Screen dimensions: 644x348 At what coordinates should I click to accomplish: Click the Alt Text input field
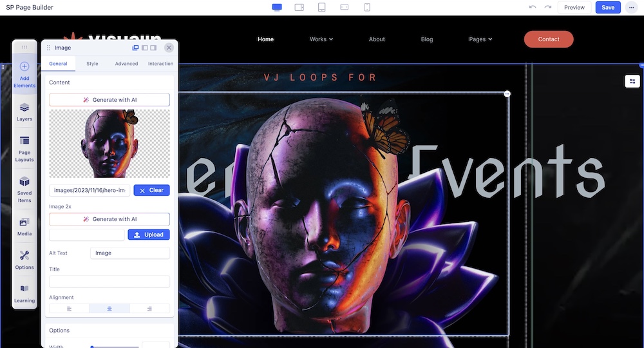pos(130,253)
